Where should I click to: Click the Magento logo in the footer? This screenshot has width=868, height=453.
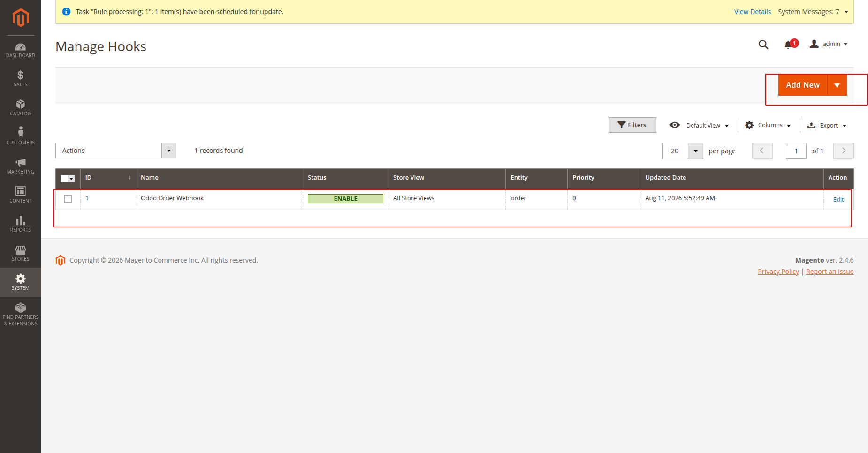(x=61, y=260)
